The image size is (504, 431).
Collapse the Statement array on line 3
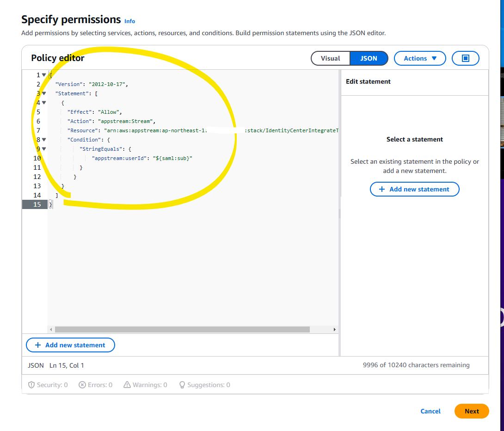click(44, 93)
